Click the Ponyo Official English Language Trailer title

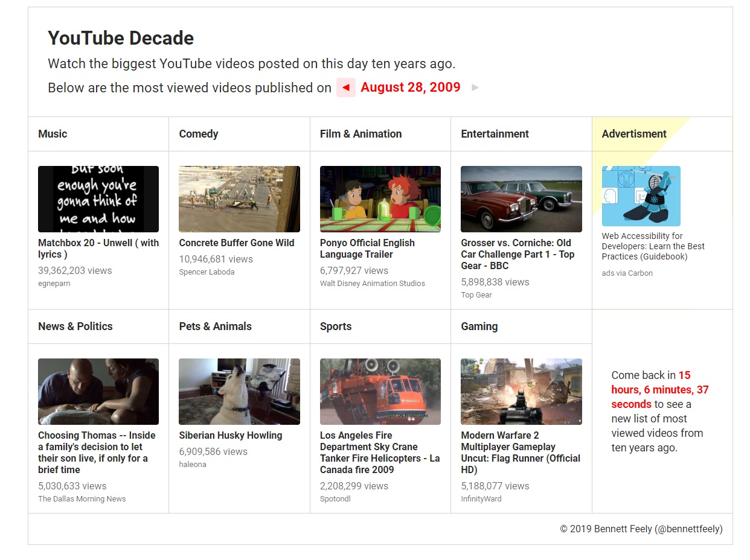[367, 249]
